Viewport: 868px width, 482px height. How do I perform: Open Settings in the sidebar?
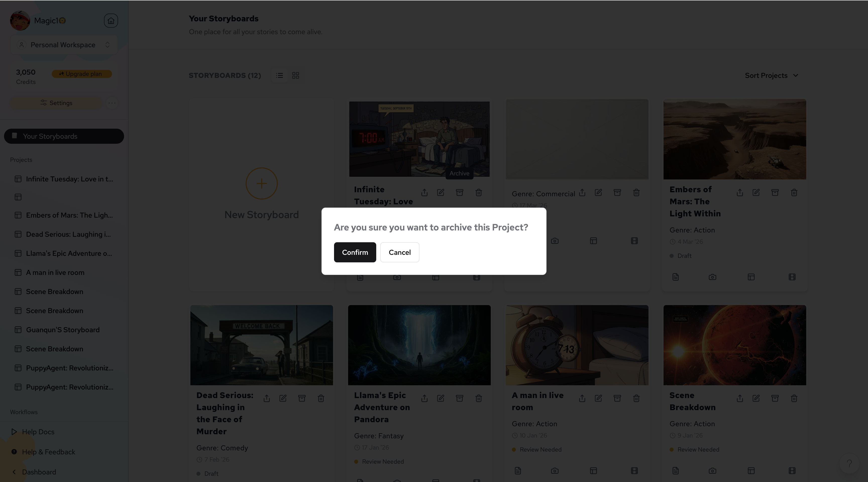56,103
